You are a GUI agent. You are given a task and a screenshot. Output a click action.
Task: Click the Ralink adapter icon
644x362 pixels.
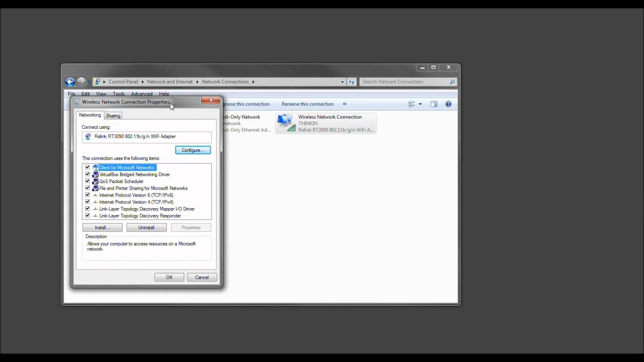[89, 136]
